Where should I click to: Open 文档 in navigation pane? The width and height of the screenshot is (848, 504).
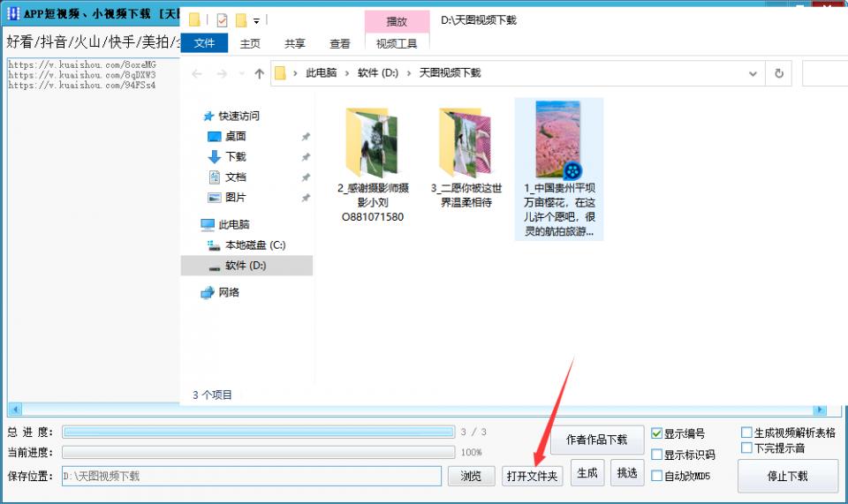tap(235, 177)
